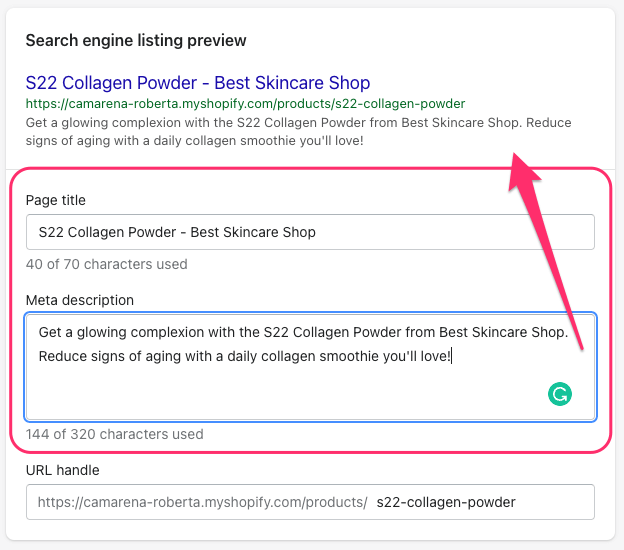Viewport: 624px width, 550px height.
Task: Click the myshopify.com URL prefix in handle field
Action: tap(202, 502)
